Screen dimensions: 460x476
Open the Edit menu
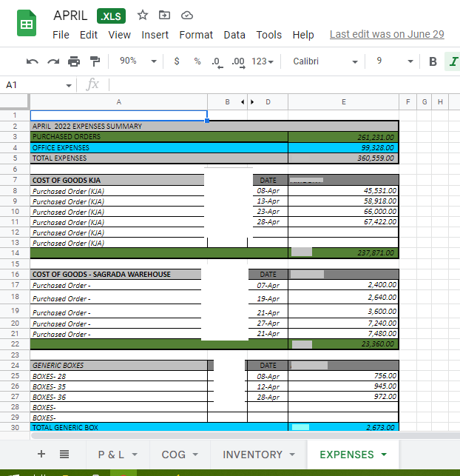click(x=89, y=35)
